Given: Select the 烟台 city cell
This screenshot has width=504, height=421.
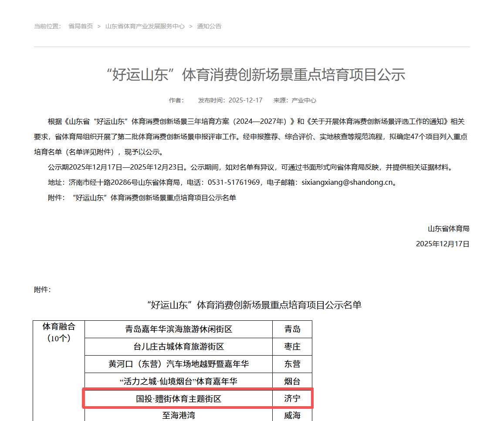Looking at the screenshot, I should click(x=292, y=381).
